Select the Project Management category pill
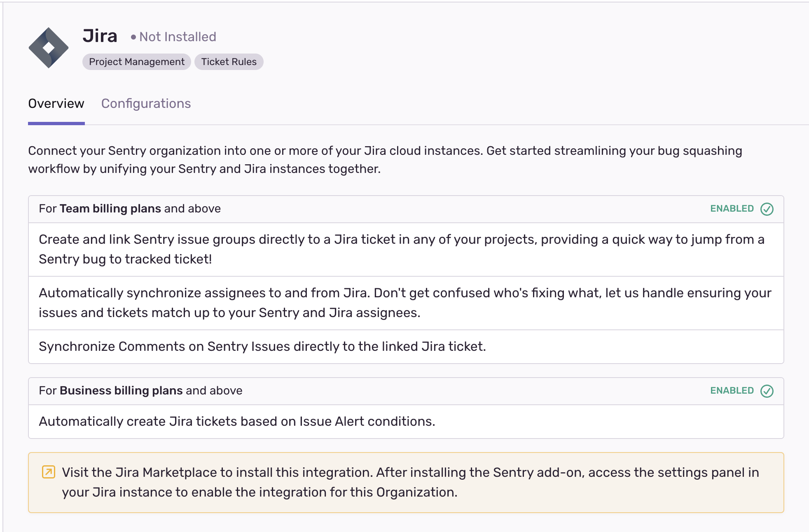The width and height of the screenshot is (809, 532). tap(136, 62)
